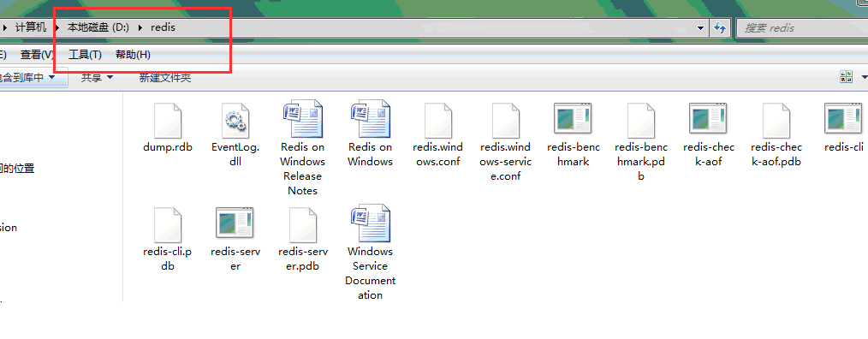The width and height of the screenshot is (868, 339).
Task: Select the redis-check-aof application icon
Action: point(708,118)
